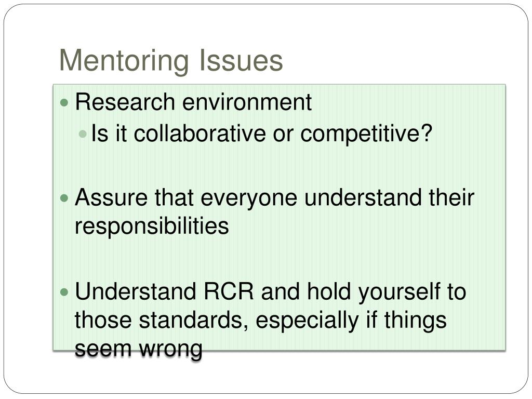
Task: Click the word 'collaborative' in the sub-bullet
Action: (199, 132)
